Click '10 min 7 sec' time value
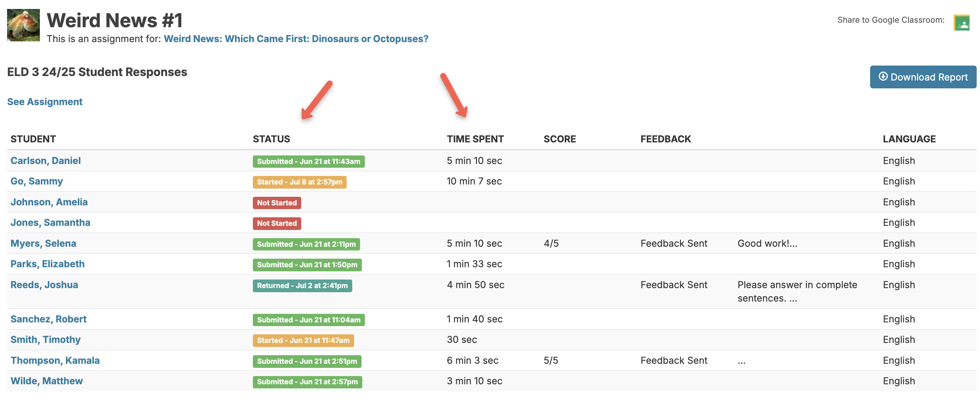This screenshot has height=407, width=980. click(474, 181)
